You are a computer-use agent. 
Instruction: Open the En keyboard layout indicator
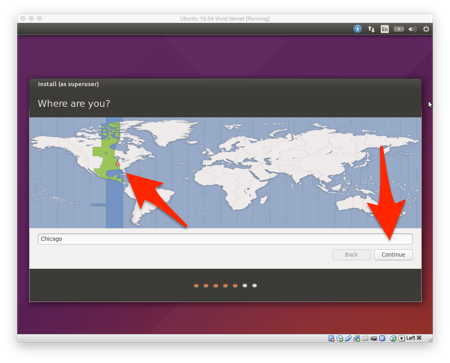point(385,29)
